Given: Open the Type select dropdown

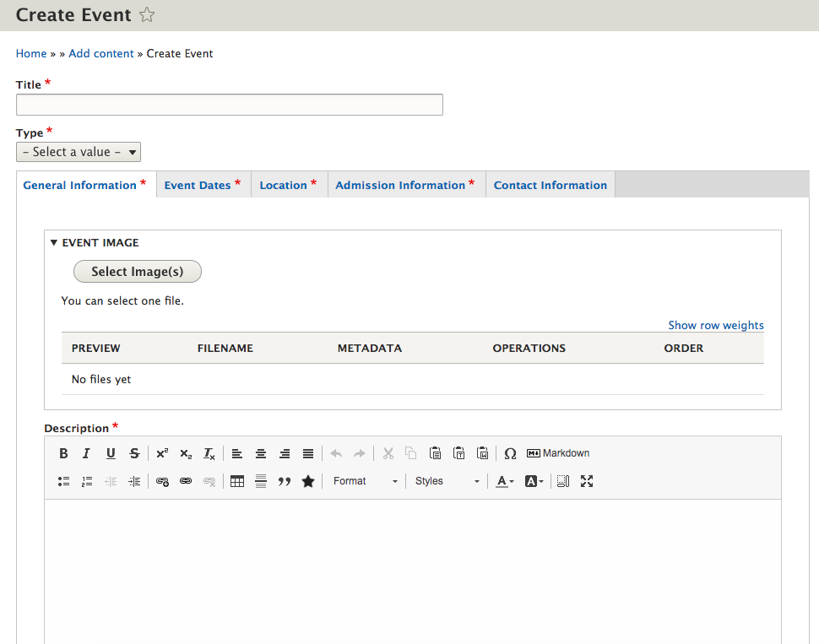Looking at the screenshot, I should point(79,152).
